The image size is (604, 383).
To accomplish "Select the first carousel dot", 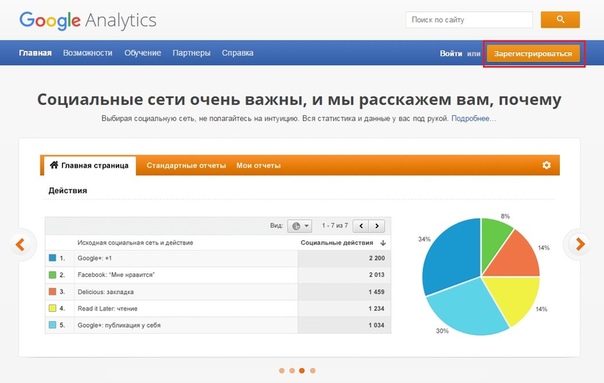I will [x=282, y=371].
